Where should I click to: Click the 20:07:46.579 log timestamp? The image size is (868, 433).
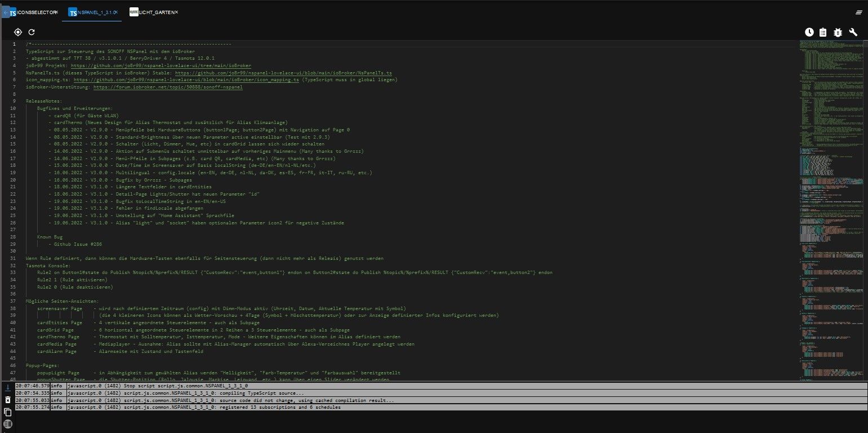tap(32, 386)
